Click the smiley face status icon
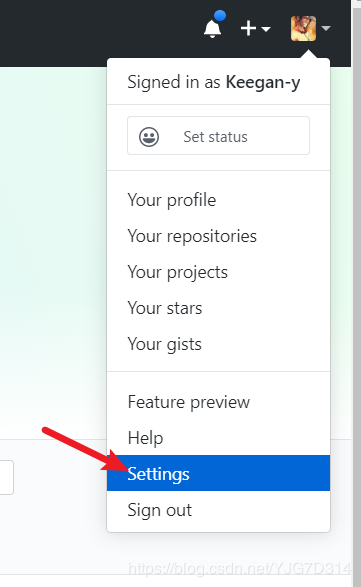 pyautogui.click(x=149, y=137)
